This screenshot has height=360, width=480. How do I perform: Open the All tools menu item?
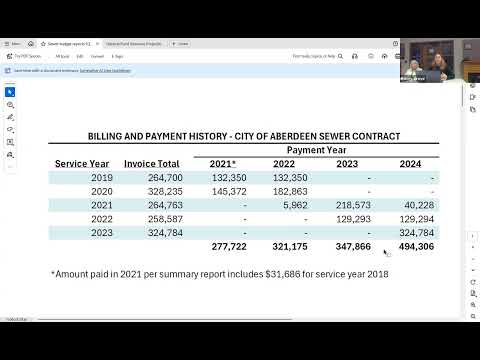[x=62, y=56]
